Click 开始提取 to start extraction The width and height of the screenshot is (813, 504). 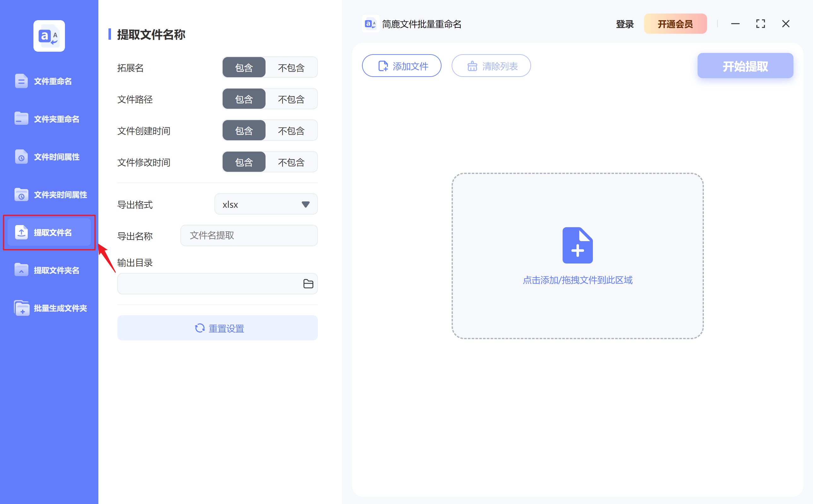745,66
